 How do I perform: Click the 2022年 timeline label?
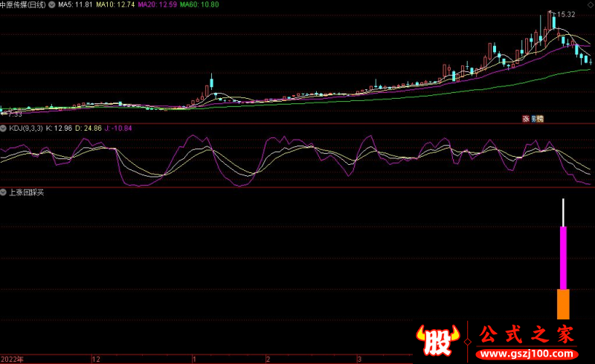[x=13, y=359]
